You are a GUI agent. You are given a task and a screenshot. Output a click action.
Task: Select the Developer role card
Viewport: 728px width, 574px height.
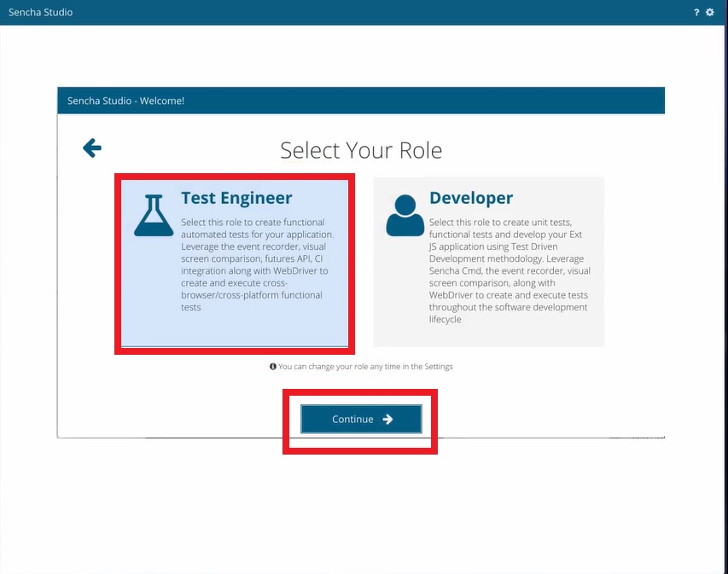[488, 262]
